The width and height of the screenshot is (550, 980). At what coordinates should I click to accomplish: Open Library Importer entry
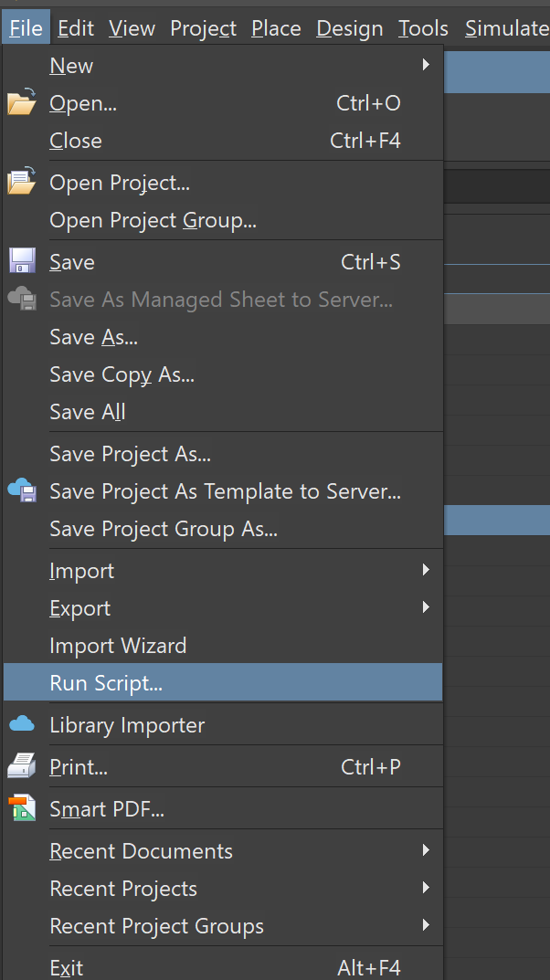[x=223, y=724]
